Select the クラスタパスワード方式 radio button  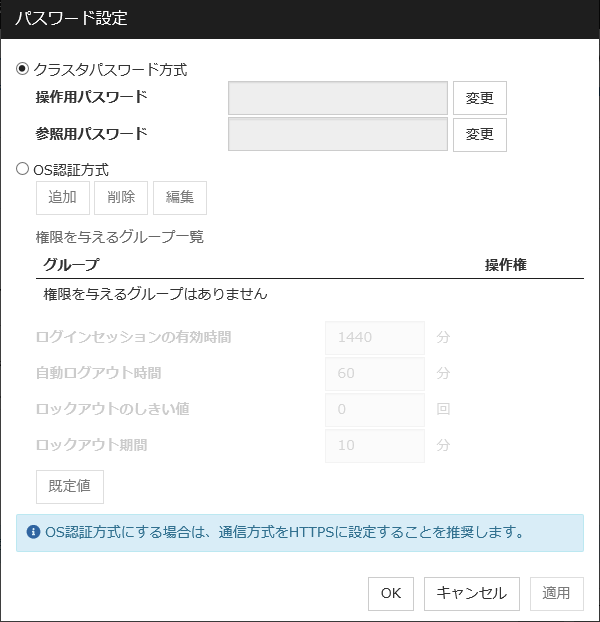(23, 69)
